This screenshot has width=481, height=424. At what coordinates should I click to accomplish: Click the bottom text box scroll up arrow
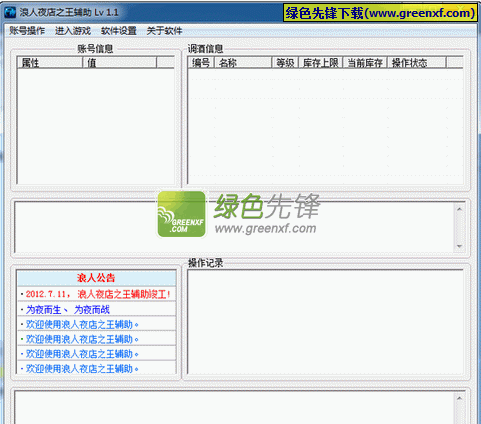click(x=459, y=398)
